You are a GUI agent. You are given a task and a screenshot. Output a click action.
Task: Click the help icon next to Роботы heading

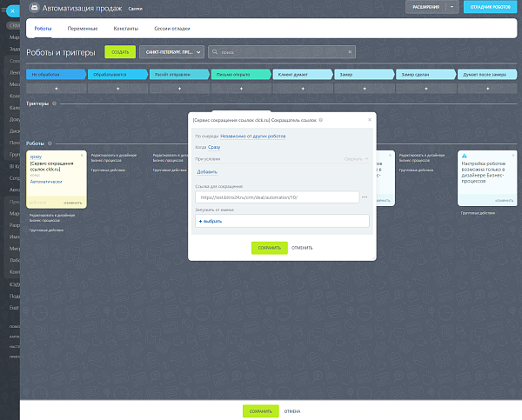point(50,143)
